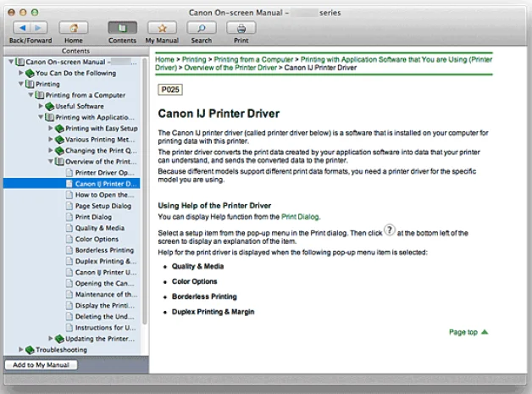532x394 pixels.
Task: Toggle the Contents pane toolbar icon
Action: (x=122, y=28)
